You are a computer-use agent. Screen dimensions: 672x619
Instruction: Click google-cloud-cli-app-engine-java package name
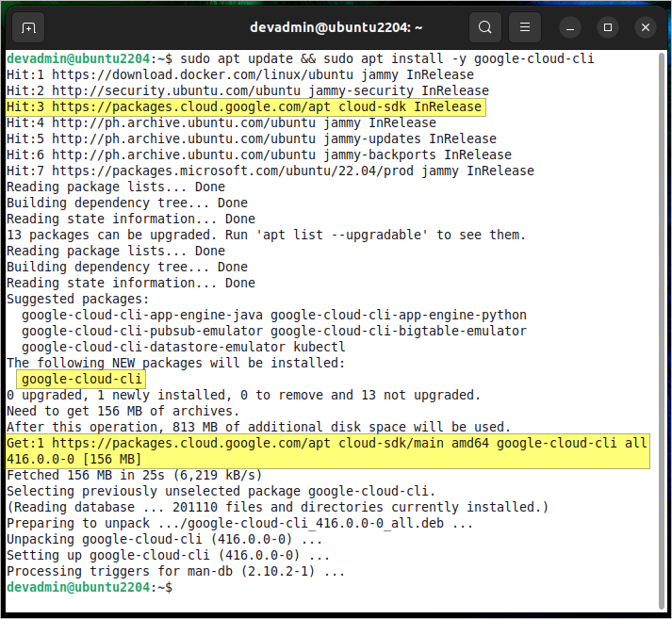(x=142, y=315)
